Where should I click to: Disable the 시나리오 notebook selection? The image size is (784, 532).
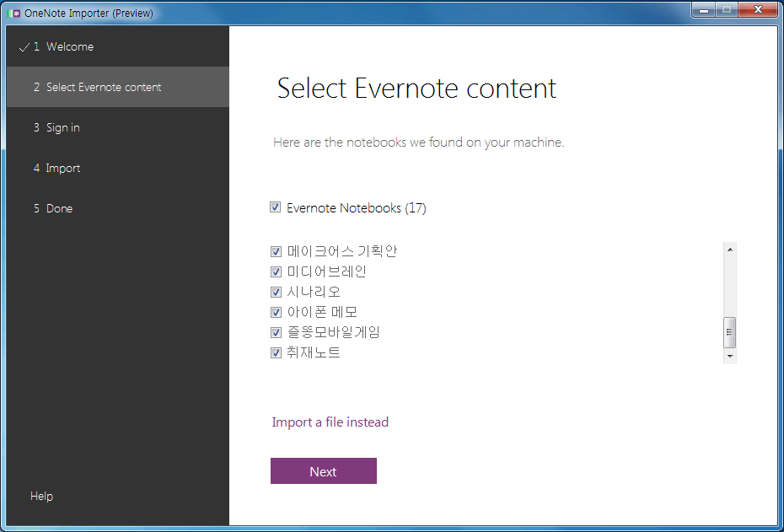tap(276, 292)
